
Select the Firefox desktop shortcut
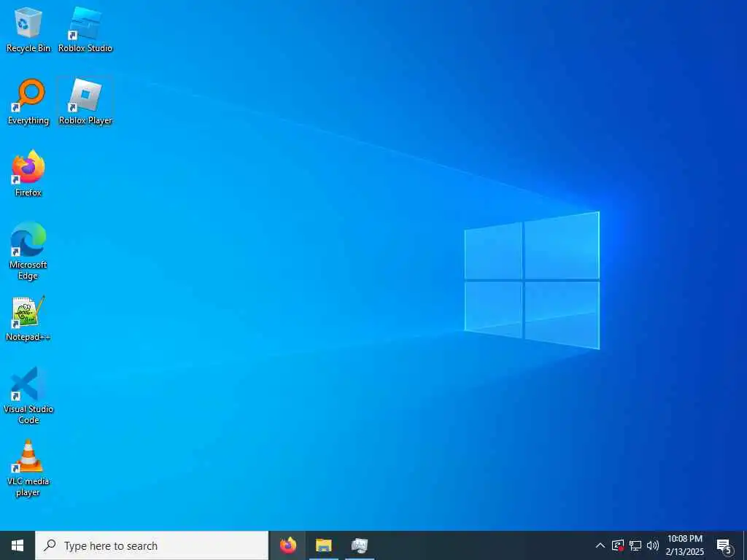tap(28, 174)
